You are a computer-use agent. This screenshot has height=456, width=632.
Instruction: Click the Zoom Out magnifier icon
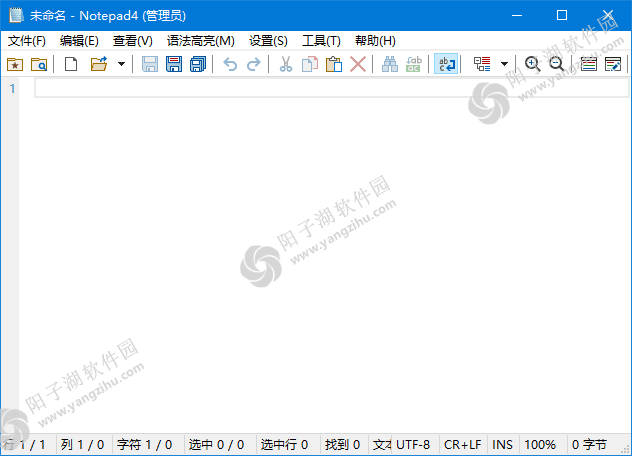pyautogui.click(x=557, y=64)
